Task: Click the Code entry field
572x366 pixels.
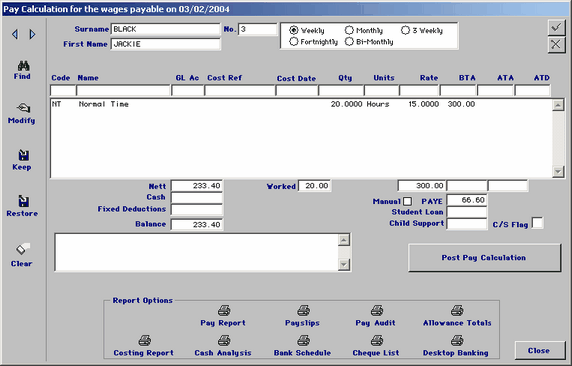Action: point(63,90)
